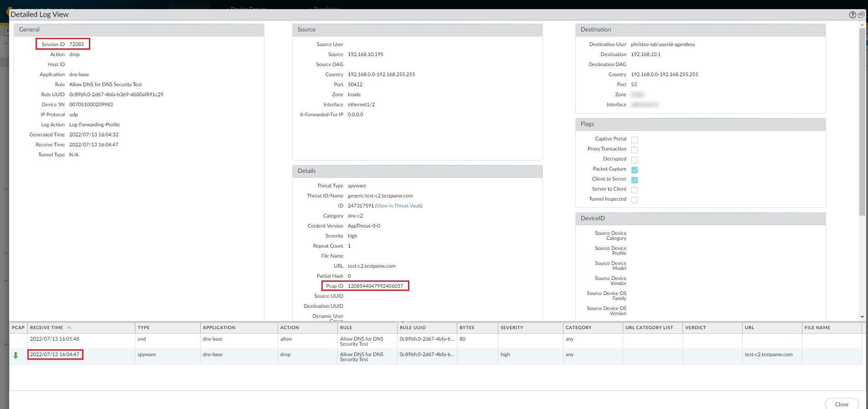This screenshot has height=409, width=868.
Task: Click the threat category value dns-c2
Action: tap(355, 216)
